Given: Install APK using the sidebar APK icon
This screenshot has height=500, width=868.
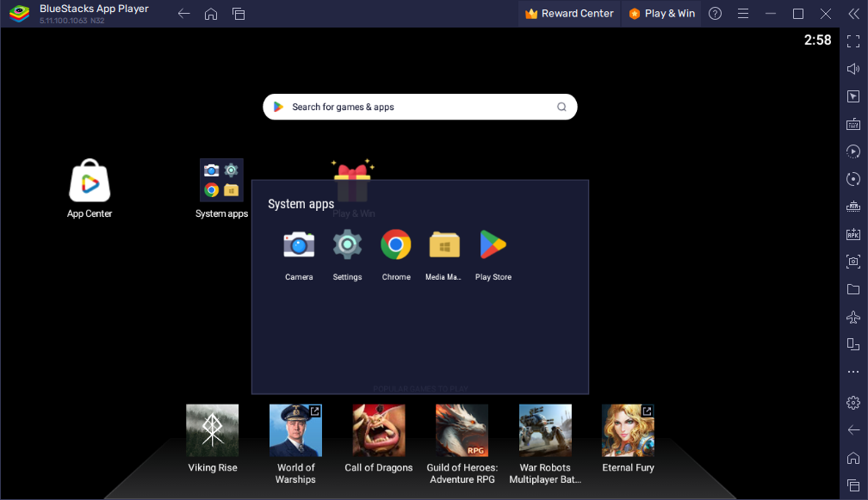Looking at the screenshot, I should 853,234.
